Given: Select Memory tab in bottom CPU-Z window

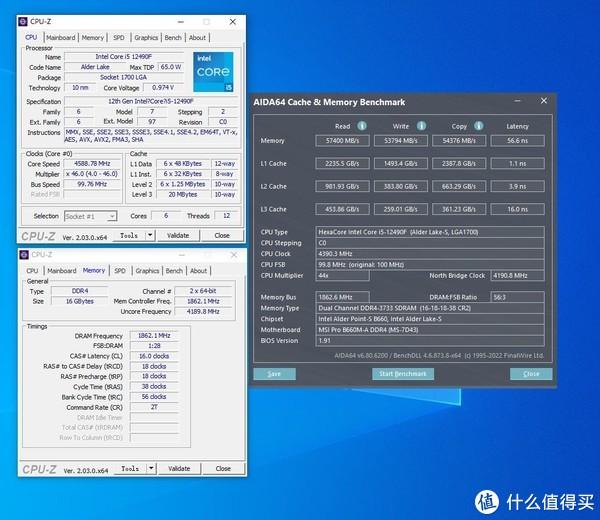Looking at the screenshot, I should click(94, 270).
